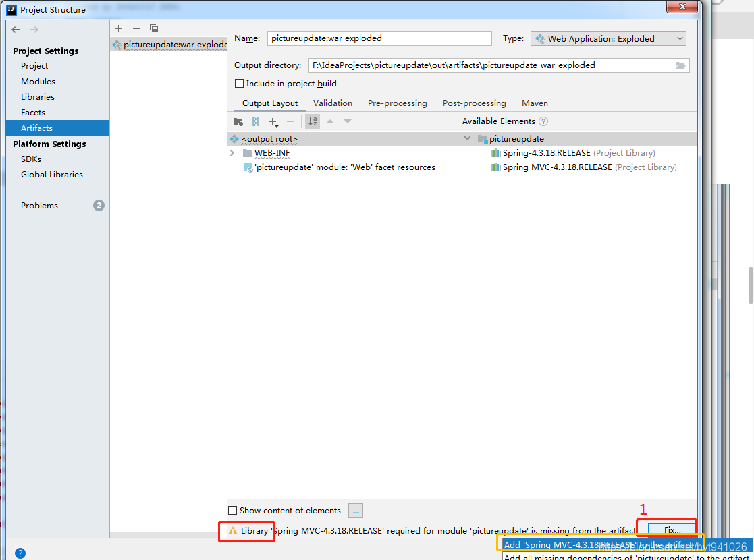Screen dimensions: 754x560
Task: Open Project settings section
Action: 34,66
